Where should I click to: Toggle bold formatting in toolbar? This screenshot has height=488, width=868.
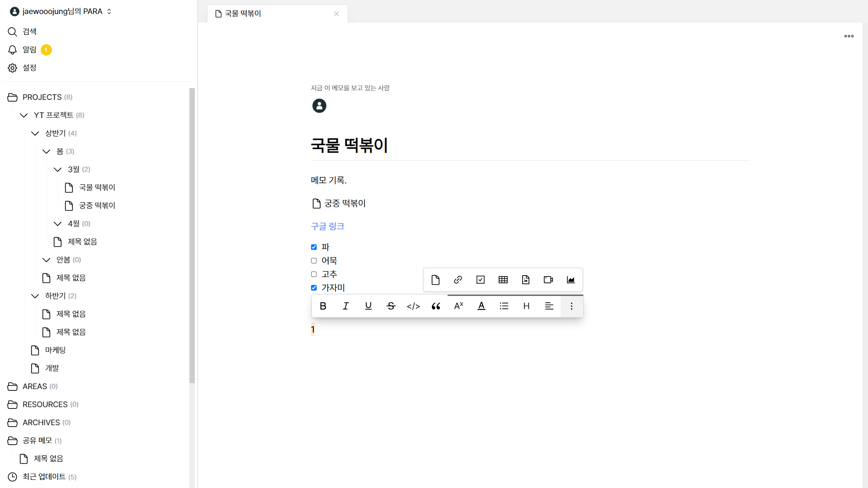[x=323, y=306]
